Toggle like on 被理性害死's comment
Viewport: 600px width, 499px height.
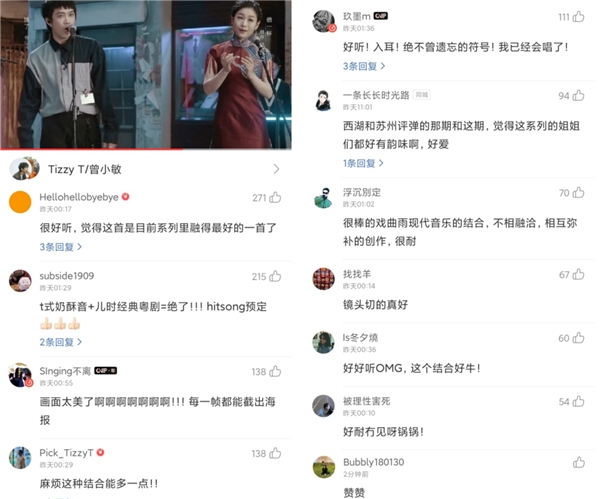point(578,401)
